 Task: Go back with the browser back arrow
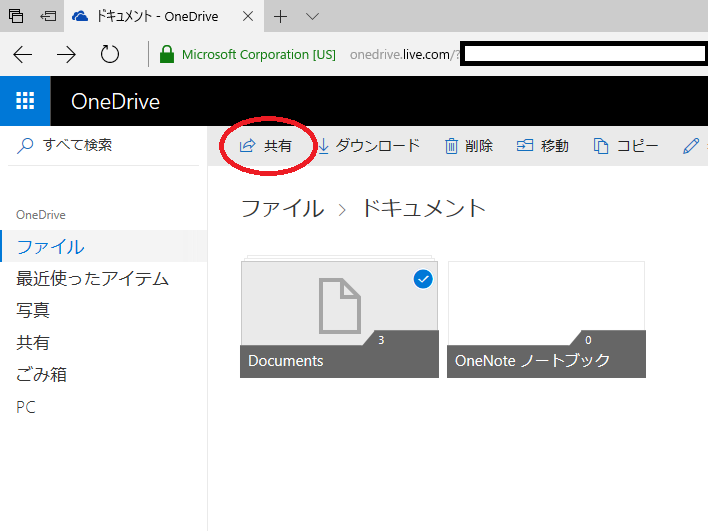pyautogui.click(x=23, y=55)
